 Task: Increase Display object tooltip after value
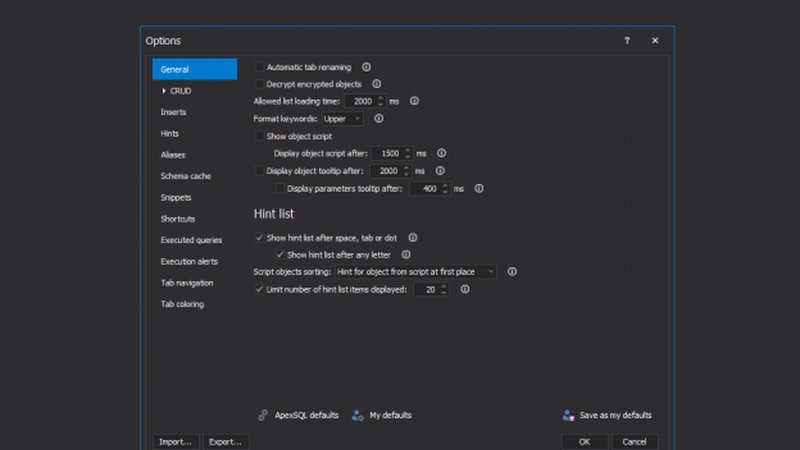[x=406, y=168]
